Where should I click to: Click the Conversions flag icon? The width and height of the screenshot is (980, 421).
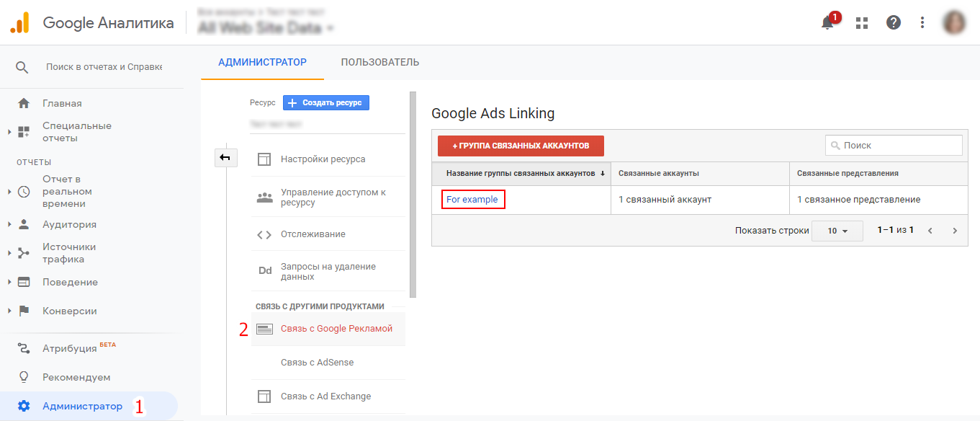point(24,311)
